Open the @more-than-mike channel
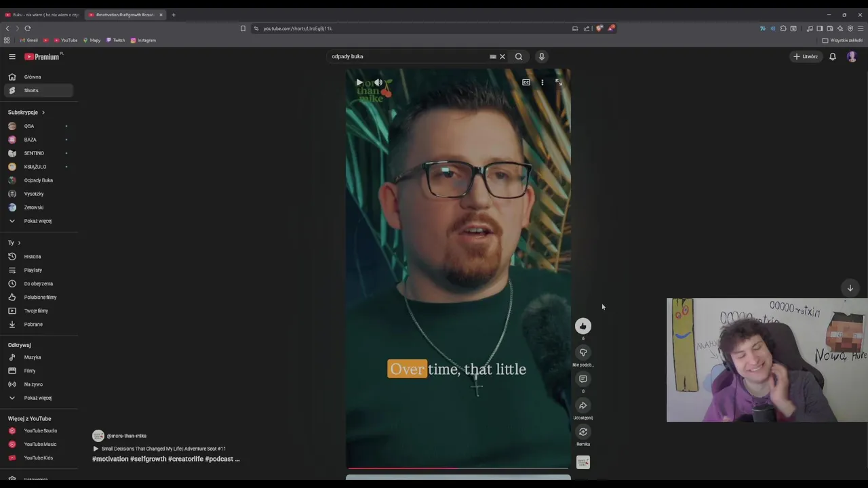The height and width of the screenshot is (488, 868). tap(127, 436)
